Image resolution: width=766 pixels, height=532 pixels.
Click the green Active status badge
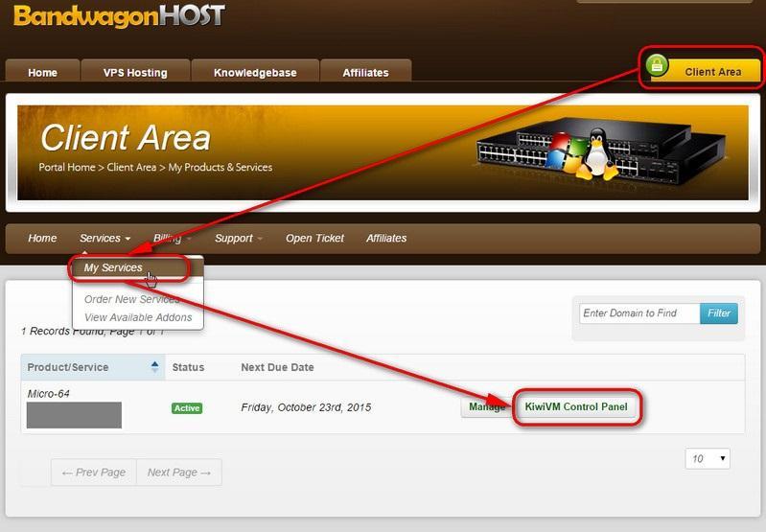187,408
